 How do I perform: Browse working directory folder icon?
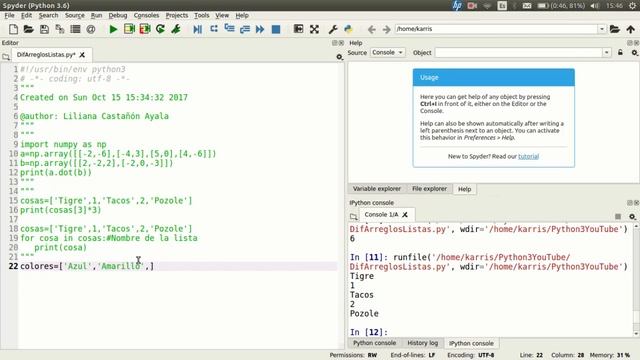[615, 29]
